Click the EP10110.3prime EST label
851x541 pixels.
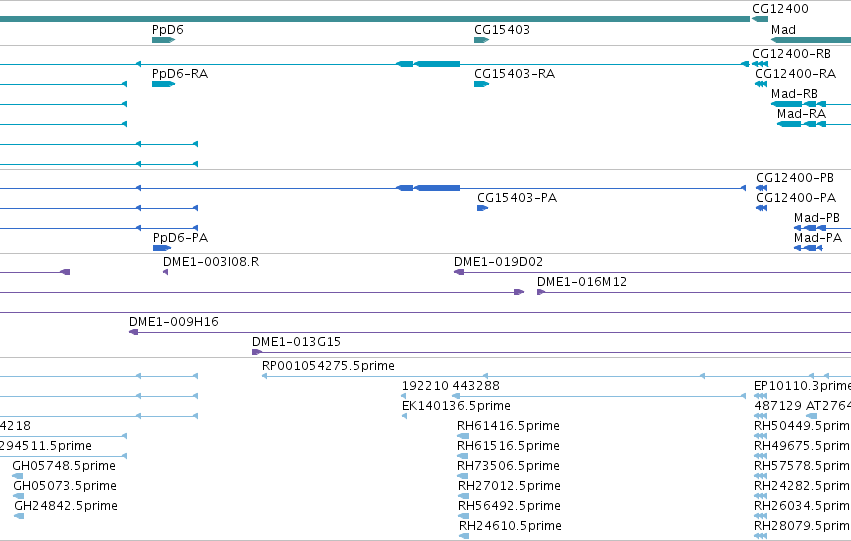(x=802, y=386)
